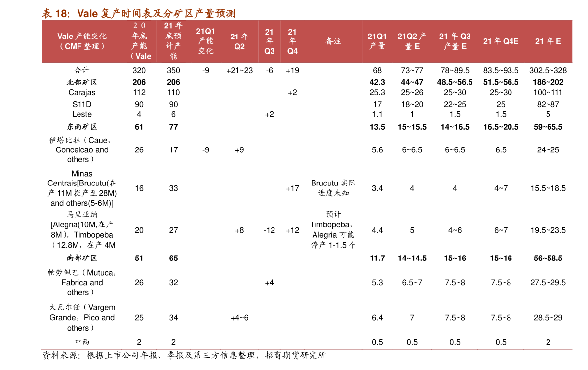Click the '21 年 Q2' capacity column header
The width and height of the screenshot is (588, 370).
pos(239,41)
